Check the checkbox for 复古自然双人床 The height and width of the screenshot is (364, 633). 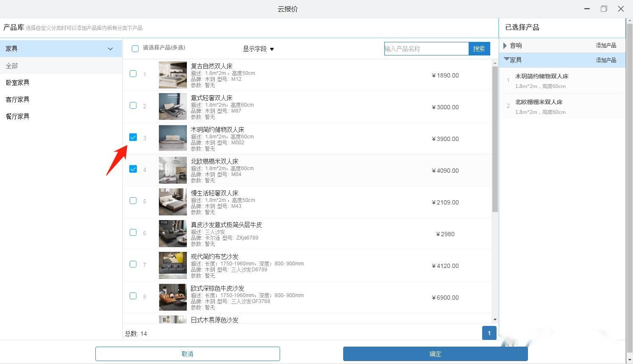133,74
